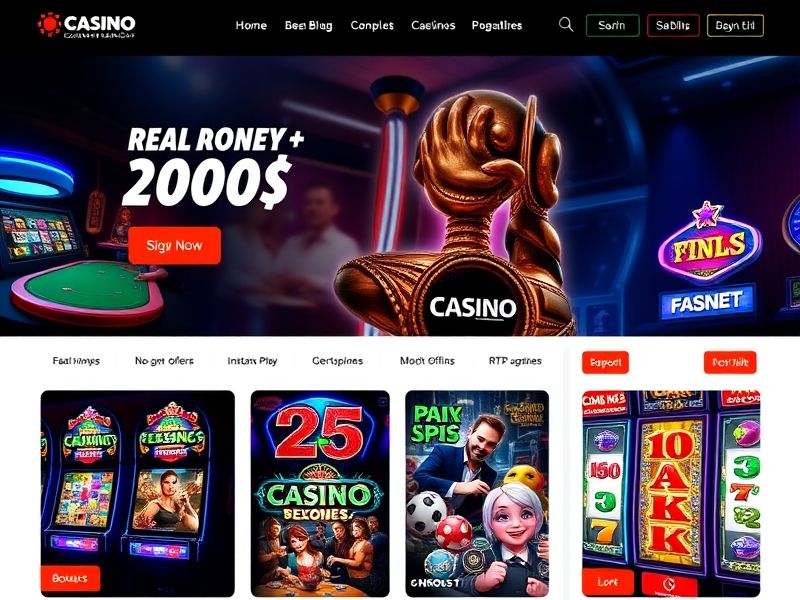Click the FINLS neon star badge
The width and height of the screenshot is (800, 600).
[709, 242]
